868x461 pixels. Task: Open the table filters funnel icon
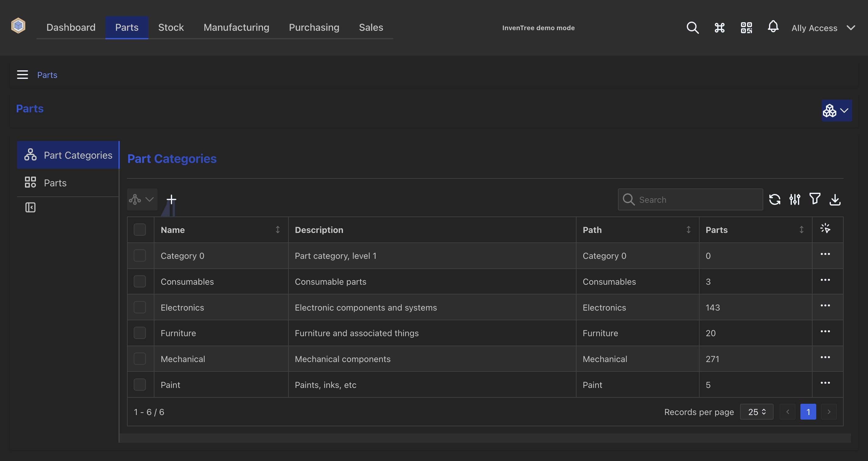(x=815, y=199)
